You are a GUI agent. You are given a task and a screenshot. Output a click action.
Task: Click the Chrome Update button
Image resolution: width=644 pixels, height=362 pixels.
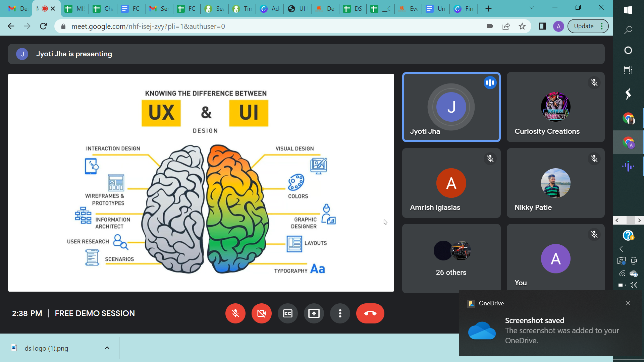click(584, 26)
